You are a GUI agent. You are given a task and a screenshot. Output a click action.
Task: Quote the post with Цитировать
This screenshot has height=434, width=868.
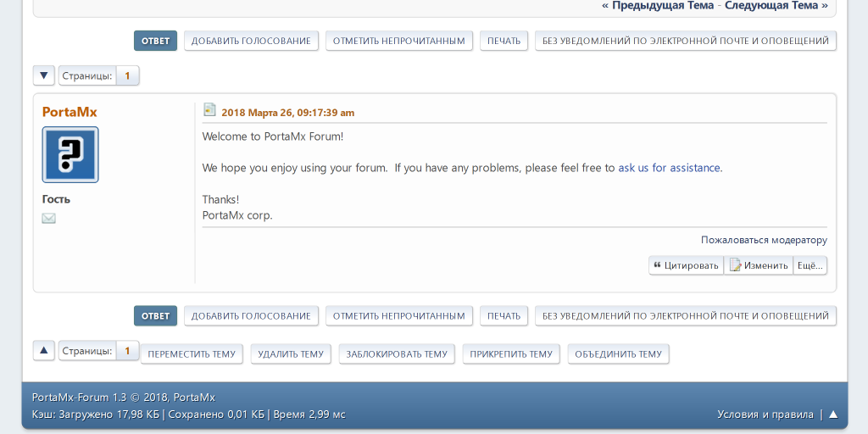pos(686,265)
